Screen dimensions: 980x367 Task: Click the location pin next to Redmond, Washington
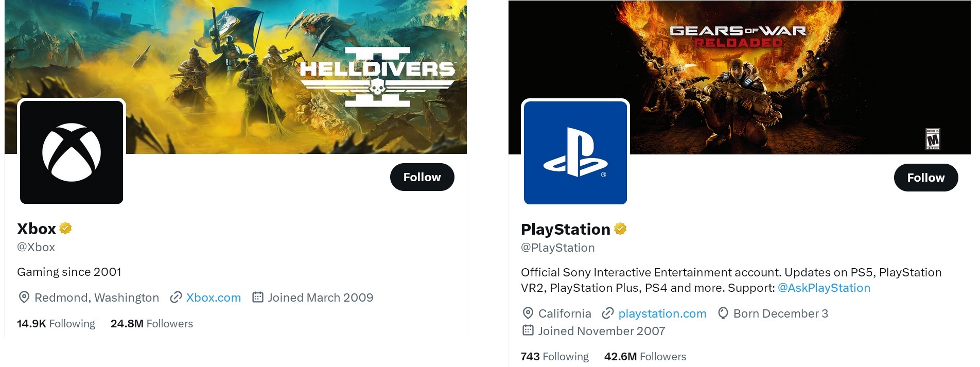[24, 298]
